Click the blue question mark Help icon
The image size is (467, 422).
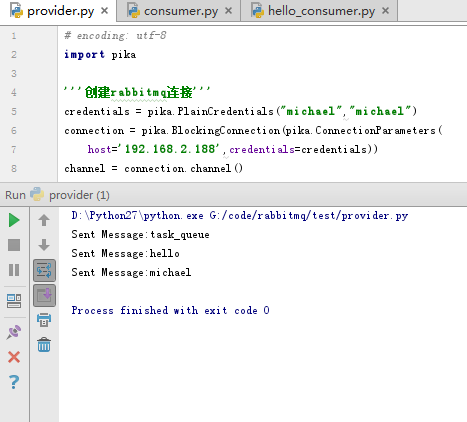[14, 382]
